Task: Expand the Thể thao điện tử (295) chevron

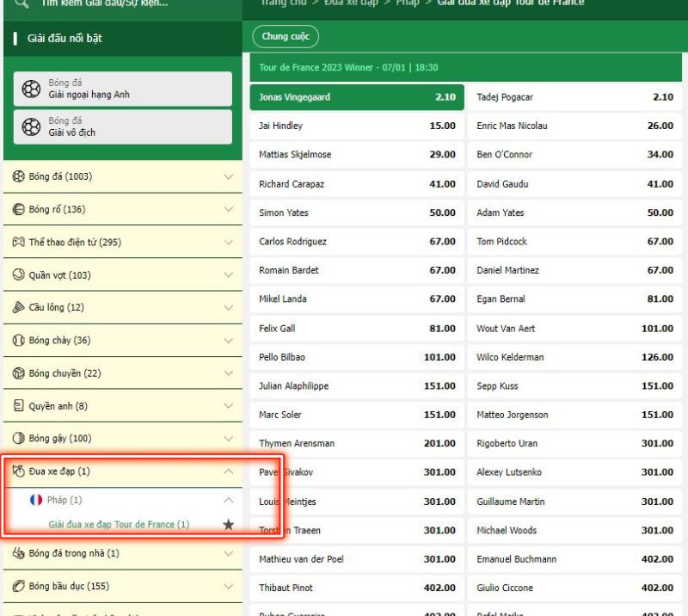Action: [x=228, y=243]
